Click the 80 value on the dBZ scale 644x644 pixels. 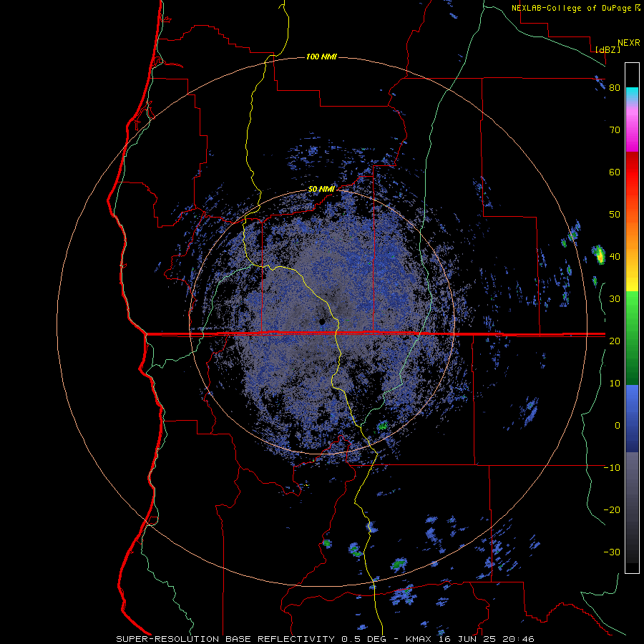[x=615, y=88]
